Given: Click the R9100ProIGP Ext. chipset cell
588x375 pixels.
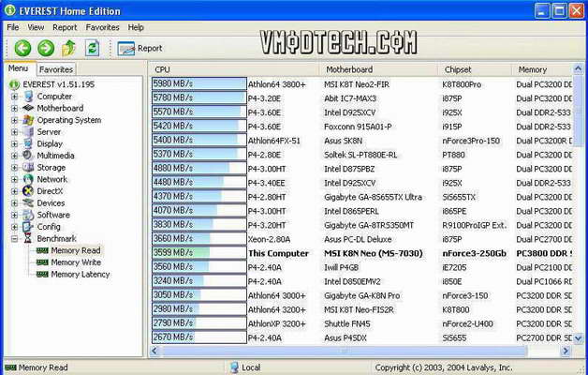Looking at the screenshot, I should coord(475,225).
